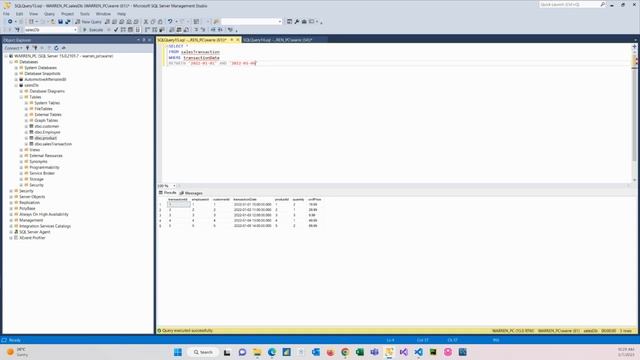
Task: Select dbo.salesTransaction table in tree
Action: pos(53,144)
